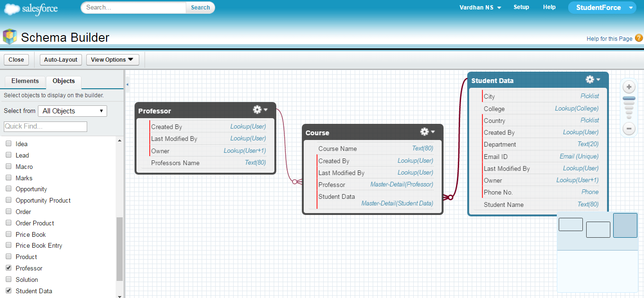The image size is (644, 298).
Task: Expand the Course gear dropdown arrow
Action: tap(433, 131)
